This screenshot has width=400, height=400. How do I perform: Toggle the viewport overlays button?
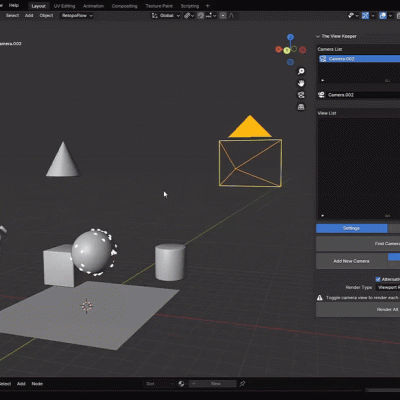[383, 16]
